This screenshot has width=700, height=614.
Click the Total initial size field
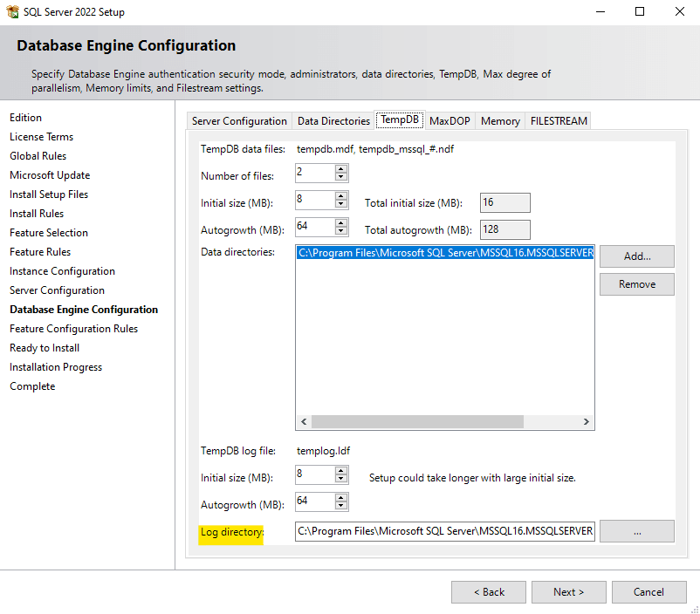coord(504,202)
